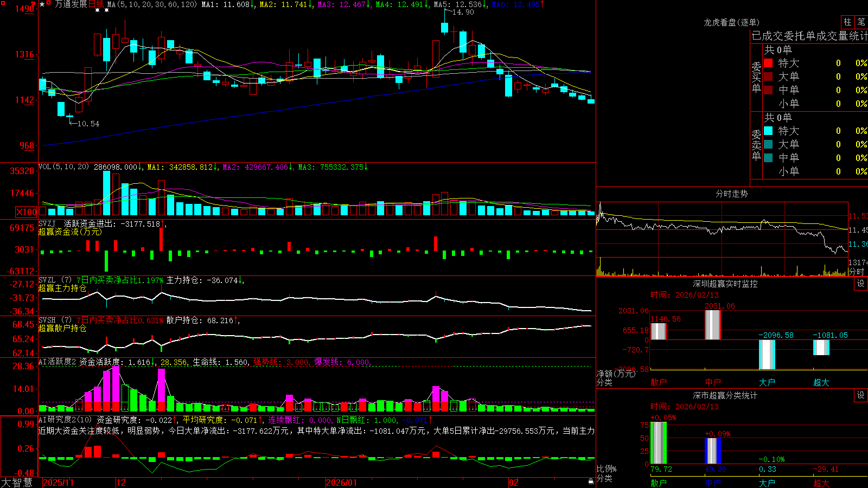Click the 14.90 high price label
This screenshot has width=868, height=488.
point(463,12)
